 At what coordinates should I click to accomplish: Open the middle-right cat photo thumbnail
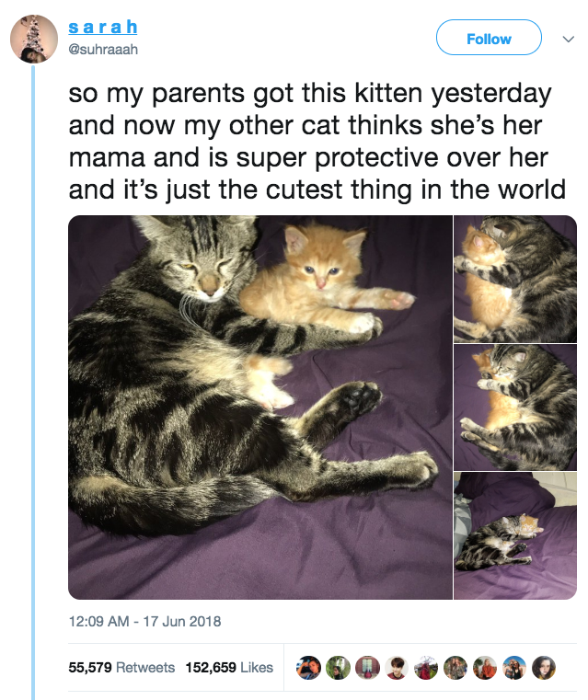515,407
